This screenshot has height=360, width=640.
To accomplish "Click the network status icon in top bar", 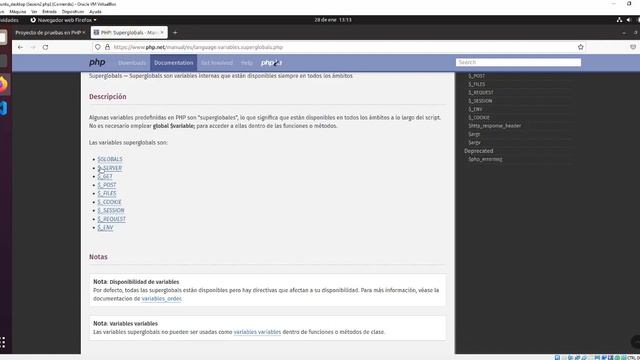I will pyautogui.click(x=619, y=20).
